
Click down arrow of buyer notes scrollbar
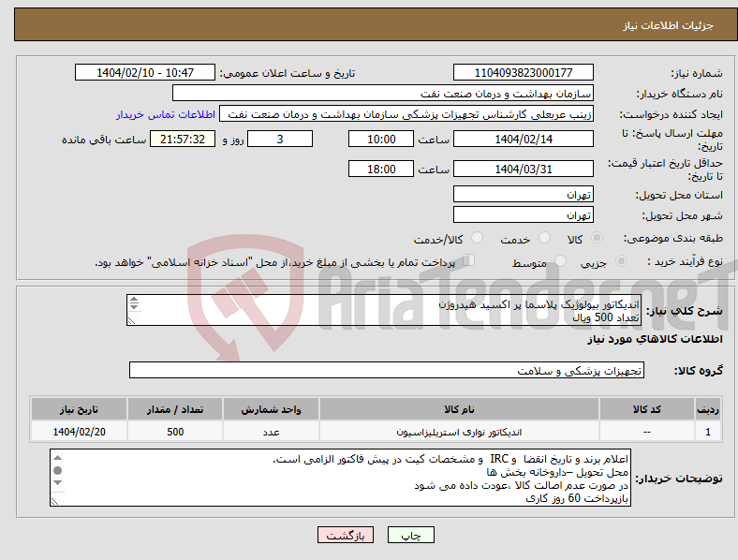click(x=57, y=482)
